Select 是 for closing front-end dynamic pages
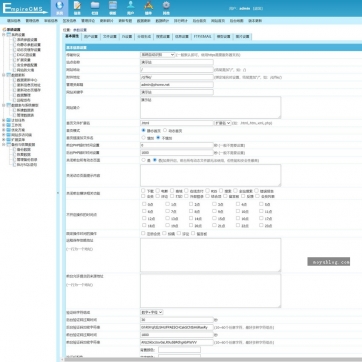Image resolution: width=362 pixels, height=362 pixels. tap(144, 160)
